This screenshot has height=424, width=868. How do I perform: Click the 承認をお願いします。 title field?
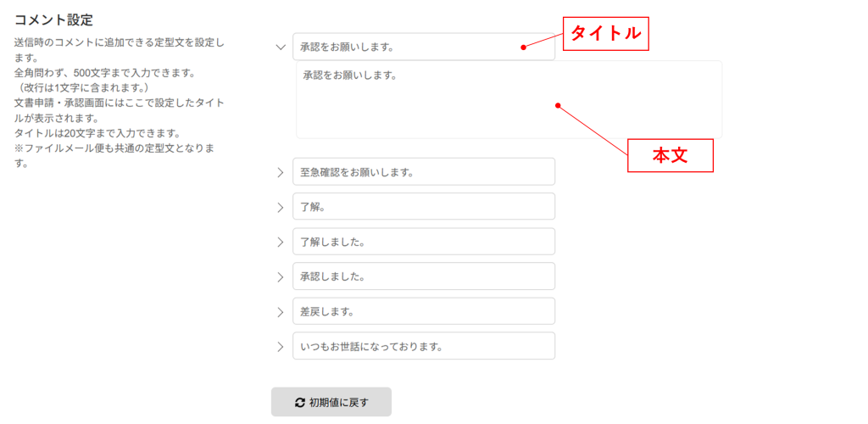coord(424,47)
